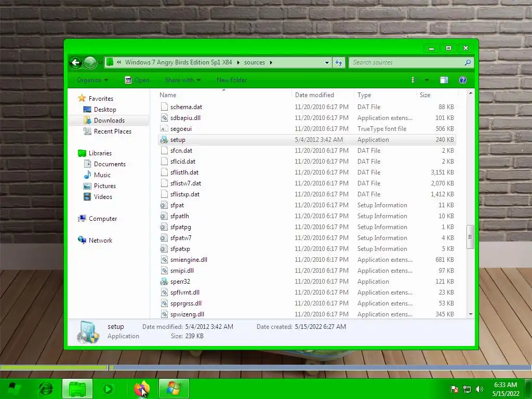The image size is (532, 399).
Task: Select the setup application icon
Action: click(x=164, y=140)
